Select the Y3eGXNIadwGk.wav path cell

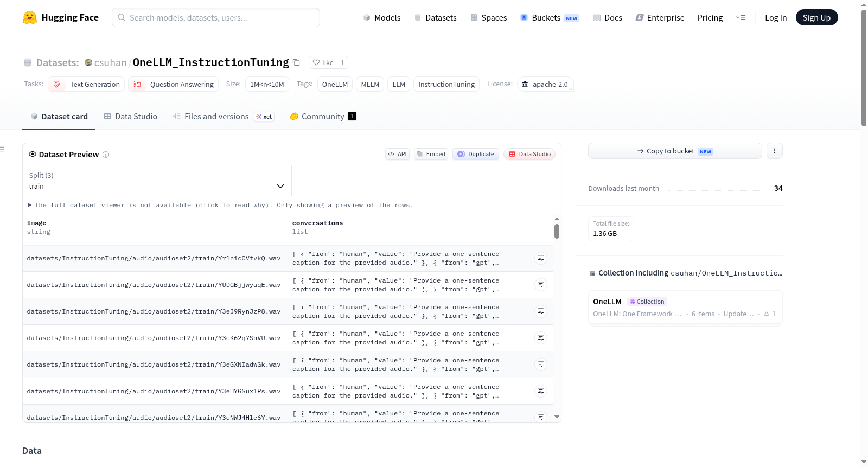pyautogui.click(x=155, y=364)
